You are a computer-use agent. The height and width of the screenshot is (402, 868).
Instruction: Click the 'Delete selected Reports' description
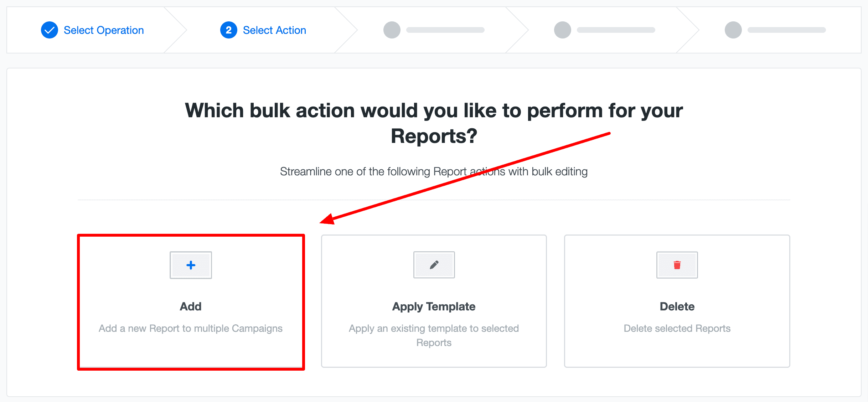[x=677, y=328]
